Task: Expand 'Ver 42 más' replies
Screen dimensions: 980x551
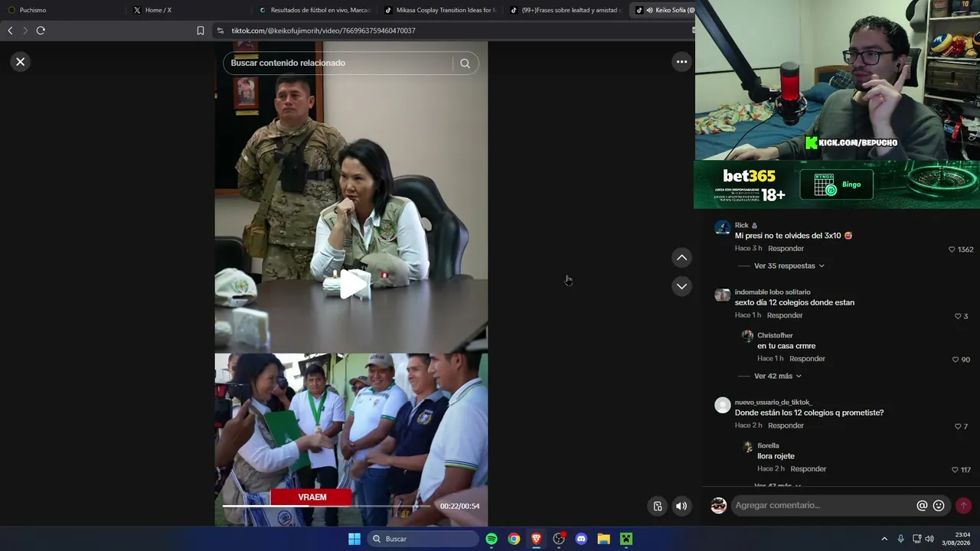Action: 778,376
